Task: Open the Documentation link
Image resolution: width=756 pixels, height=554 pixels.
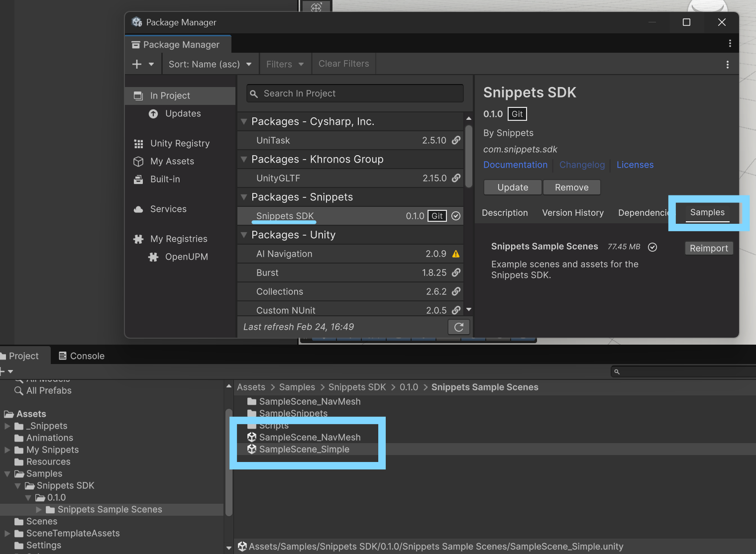Action: (x=515, y=165)
